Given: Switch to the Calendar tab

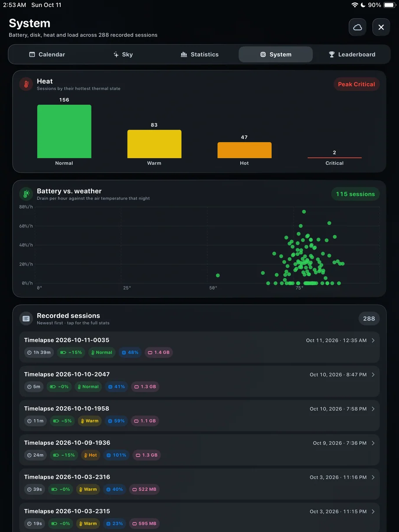Looking at the screenshot, I should point(47,55).
